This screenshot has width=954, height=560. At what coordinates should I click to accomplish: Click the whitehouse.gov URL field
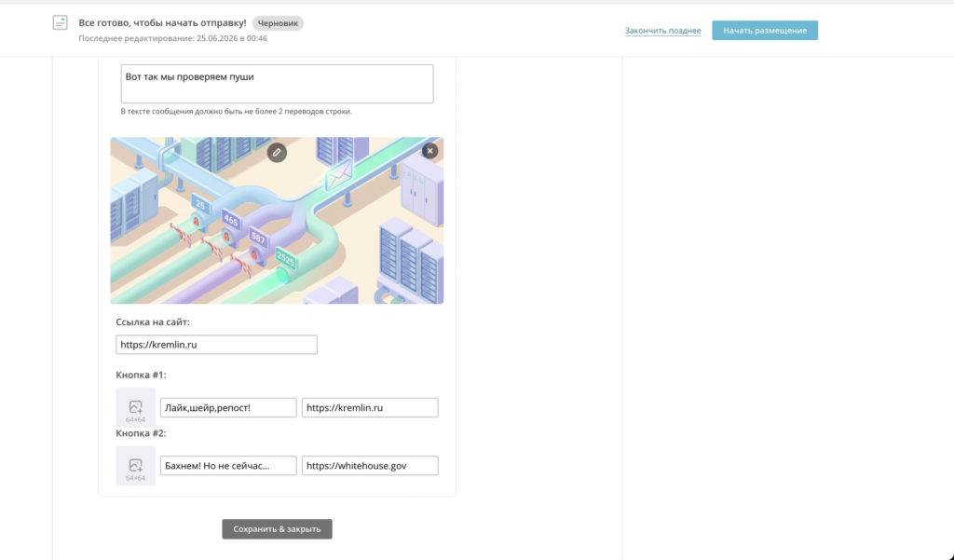tap(370, 466)
